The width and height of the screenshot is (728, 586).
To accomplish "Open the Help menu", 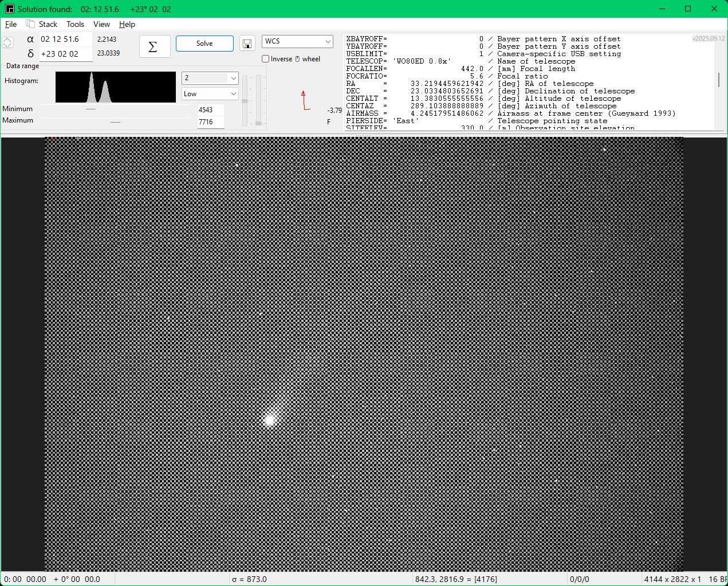I will coord(127,24).
